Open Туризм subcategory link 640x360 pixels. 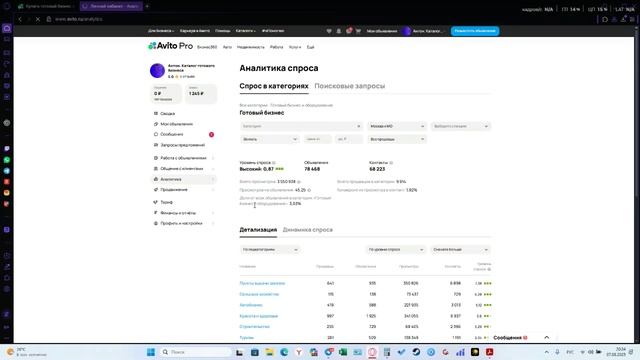click(247, 338)
